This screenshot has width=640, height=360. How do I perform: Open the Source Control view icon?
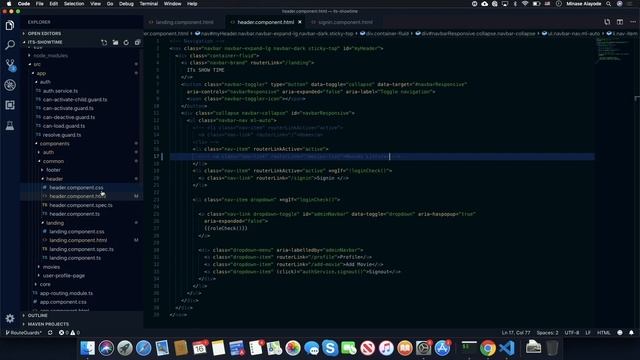coord(10,65)
